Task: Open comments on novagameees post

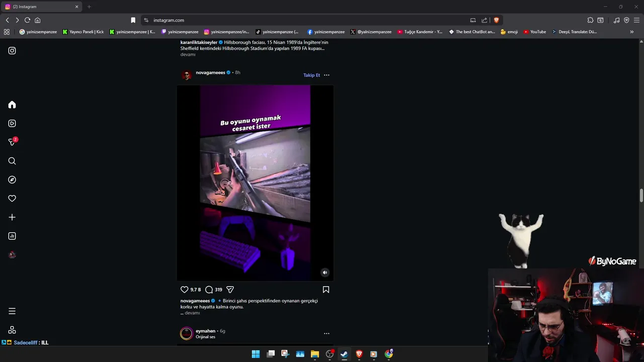Action: pos(209,290)
